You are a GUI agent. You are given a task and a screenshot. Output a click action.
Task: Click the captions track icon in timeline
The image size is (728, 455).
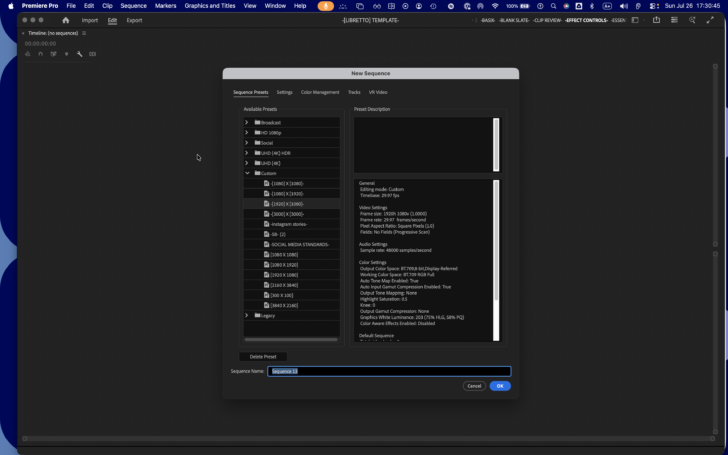click(92, 54)
